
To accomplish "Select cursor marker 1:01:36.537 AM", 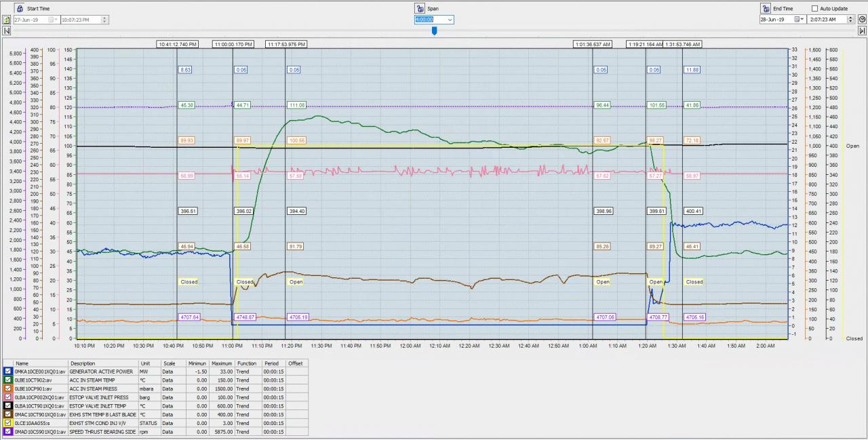I will 593,44.
